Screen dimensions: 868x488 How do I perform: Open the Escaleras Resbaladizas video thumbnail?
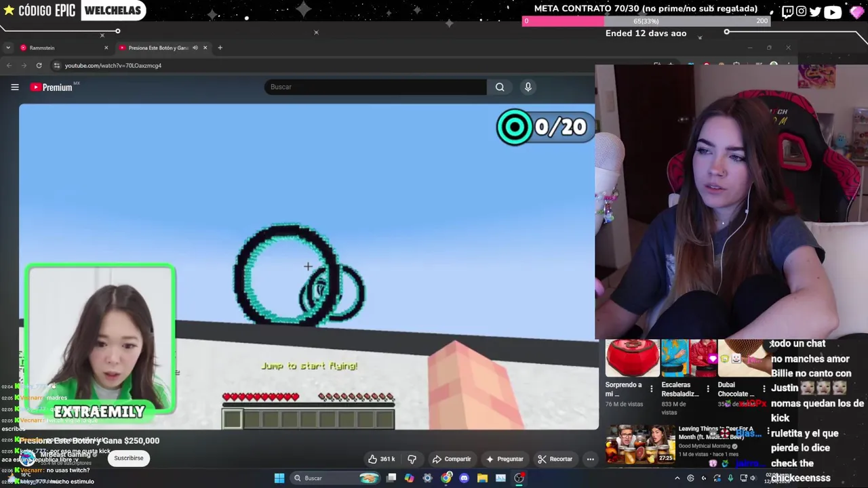point(688,358)
